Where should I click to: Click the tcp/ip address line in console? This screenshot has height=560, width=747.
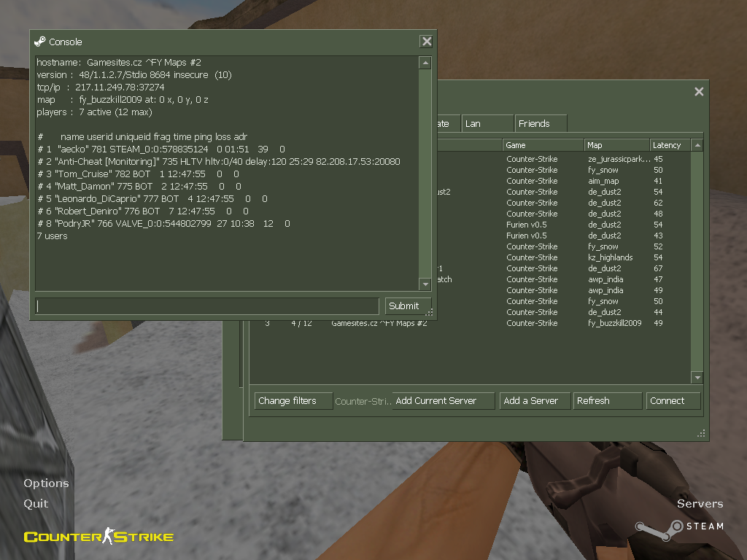pos(101,87)
